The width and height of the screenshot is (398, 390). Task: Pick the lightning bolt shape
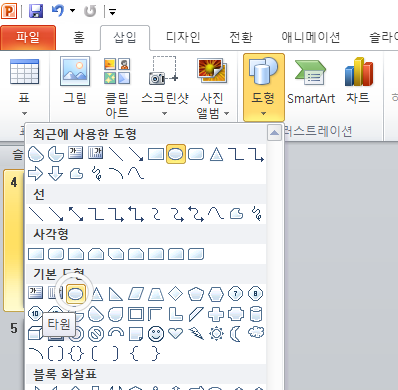[196, 334]
